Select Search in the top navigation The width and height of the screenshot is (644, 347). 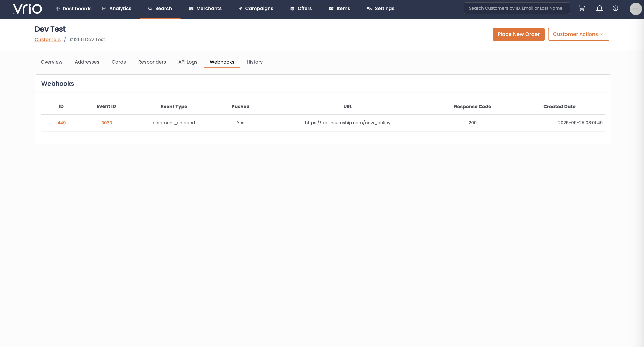[x=160, y=9]
